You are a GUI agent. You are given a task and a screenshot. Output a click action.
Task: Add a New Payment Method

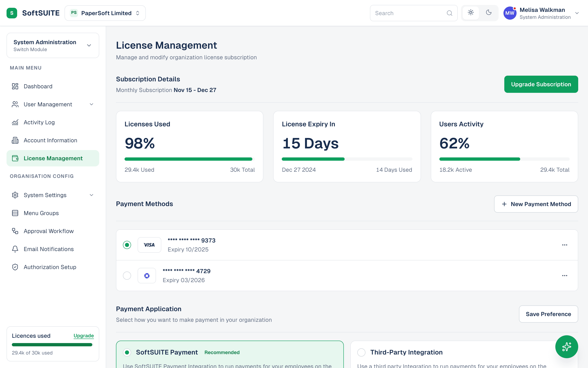(536, 204)
